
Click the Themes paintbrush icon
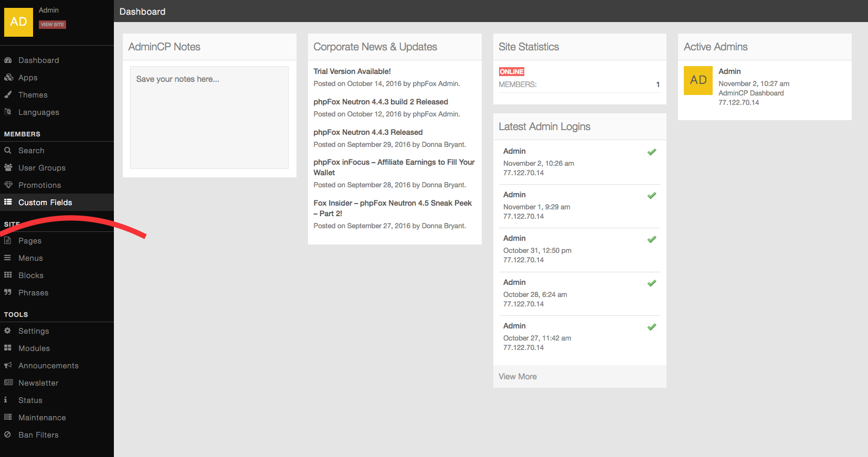(8, 95)
